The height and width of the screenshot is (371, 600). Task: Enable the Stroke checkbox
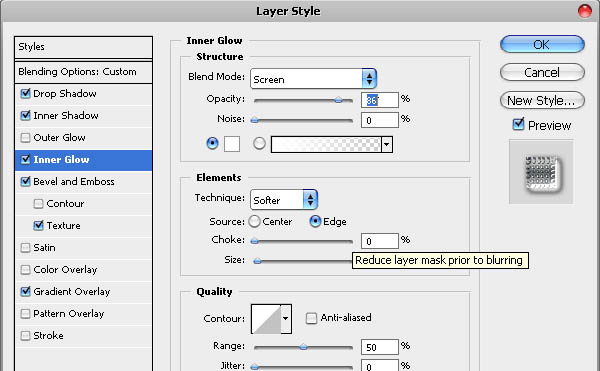point(25,335)
